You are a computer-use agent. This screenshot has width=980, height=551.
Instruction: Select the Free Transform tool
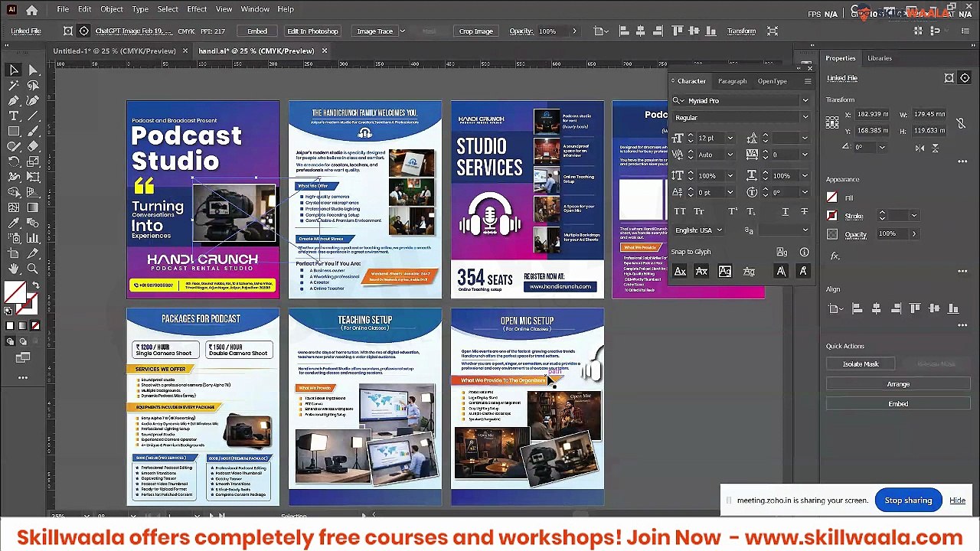pos(33,177)
